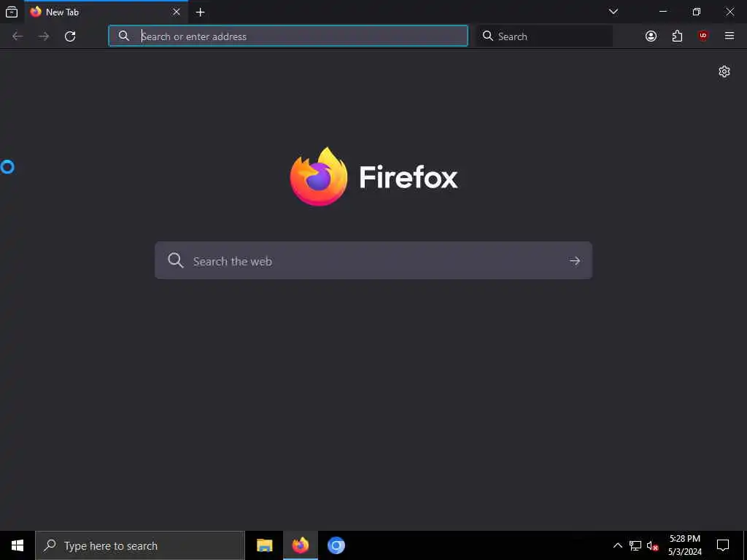This screenshot has width=747, height=560.
Task: Open File Explorer from the taskbar
Action: pyautogui.click(x=264, y=545)
